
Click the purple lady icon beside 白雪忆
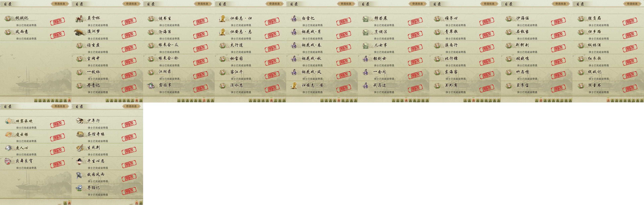point(294,18)
